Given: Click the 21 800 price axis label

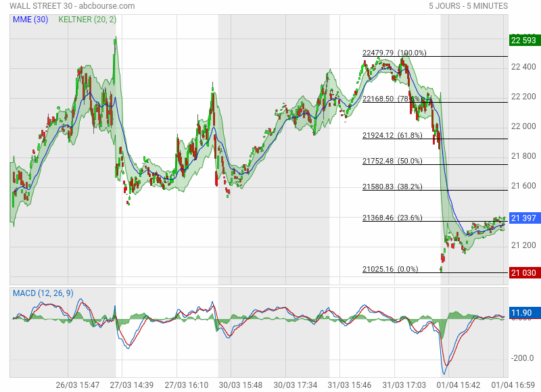Looking at the screenshot, I should pyautogui.click(x=523, y=156).
